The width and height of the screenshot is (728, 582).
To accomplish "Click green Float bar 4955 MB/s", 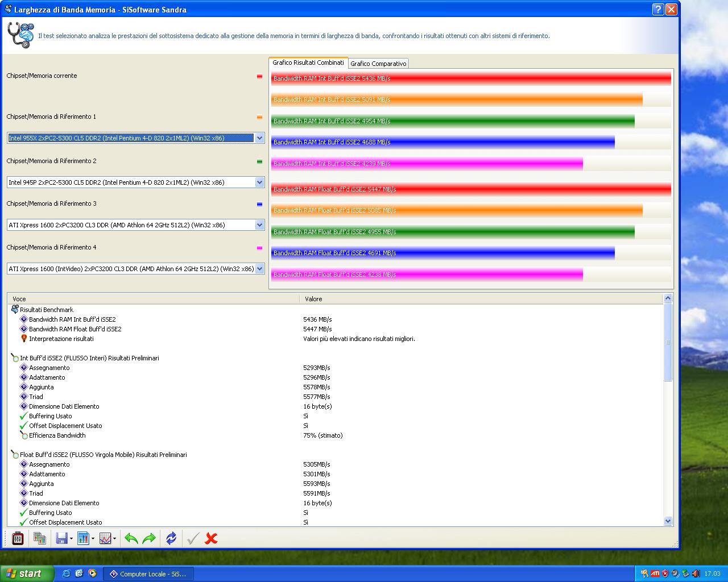I will click(453, 232).
